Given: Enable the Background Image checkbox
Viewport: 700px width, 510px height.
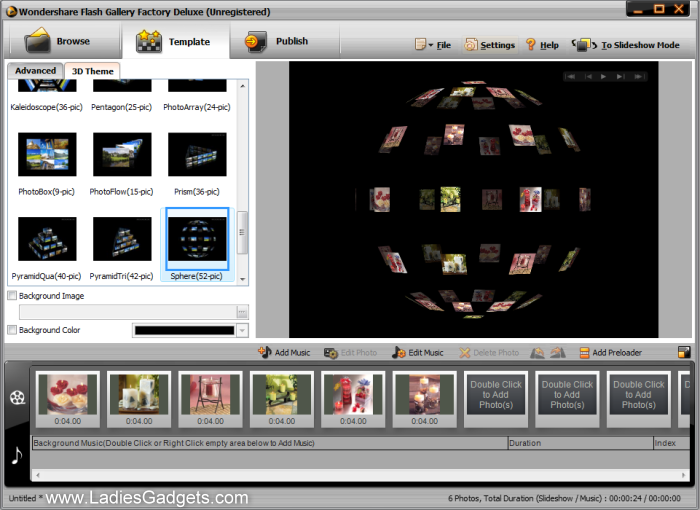Looking at the screenshot, I should click(x=12, y=296).
